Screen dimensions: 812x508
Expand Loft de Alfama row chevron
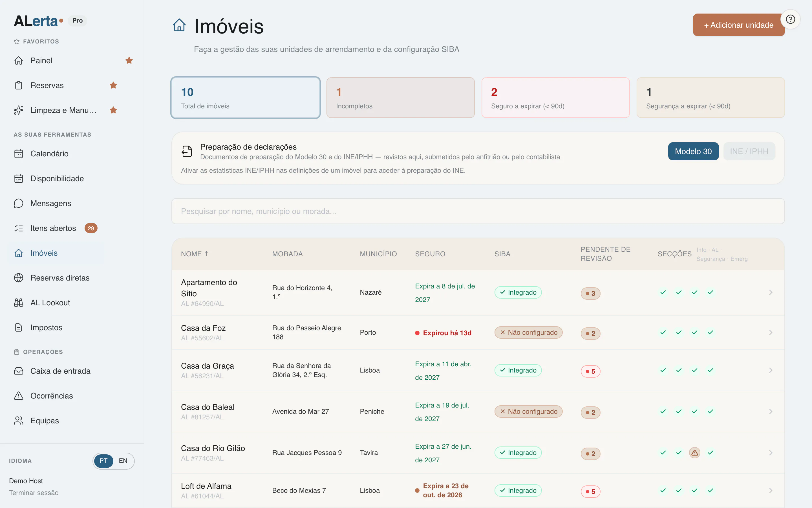(x=771, y=491)
